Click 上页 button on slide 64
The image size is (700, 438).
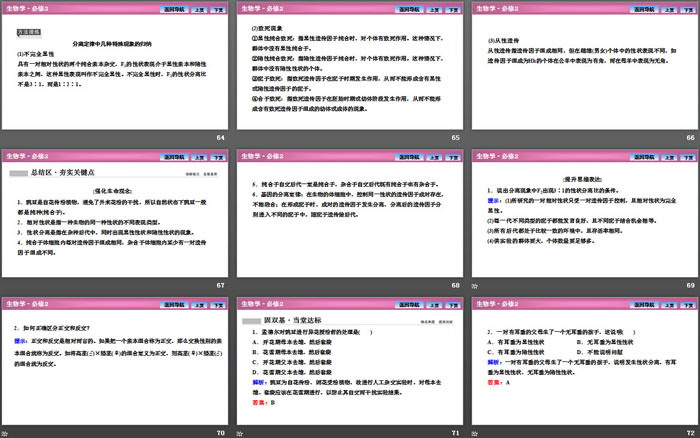(199, 8)
